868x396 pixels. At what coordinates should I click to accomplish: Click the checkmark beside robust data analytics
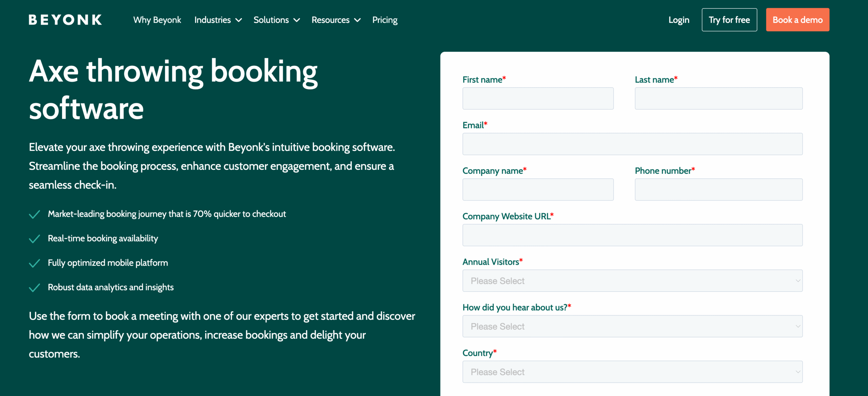point(35,288)
